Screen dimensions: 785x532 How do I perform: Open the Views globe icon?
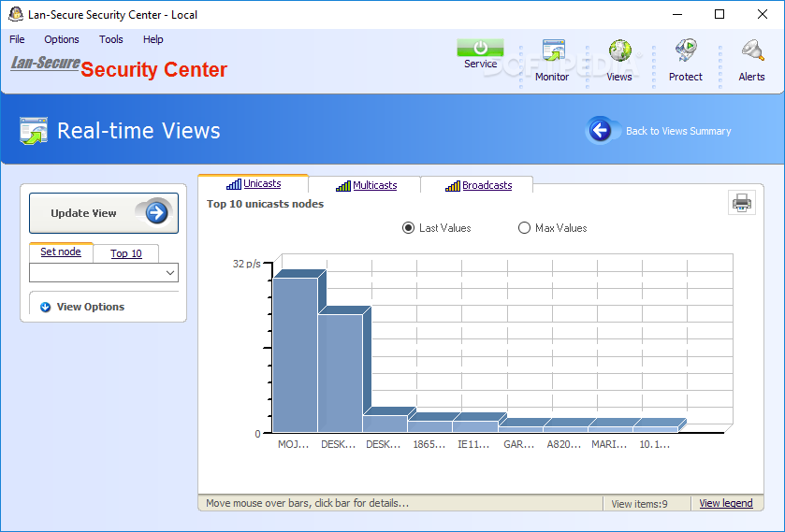(619, 50)
